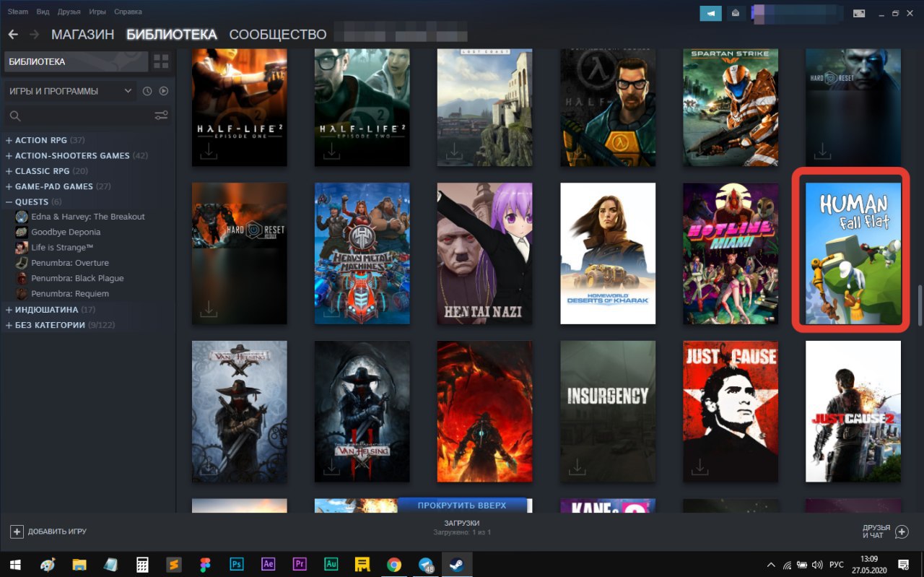This screenshot has height=577, width=924.
Task: Switch library to grid collections view icon
Action: click(161, 61)
